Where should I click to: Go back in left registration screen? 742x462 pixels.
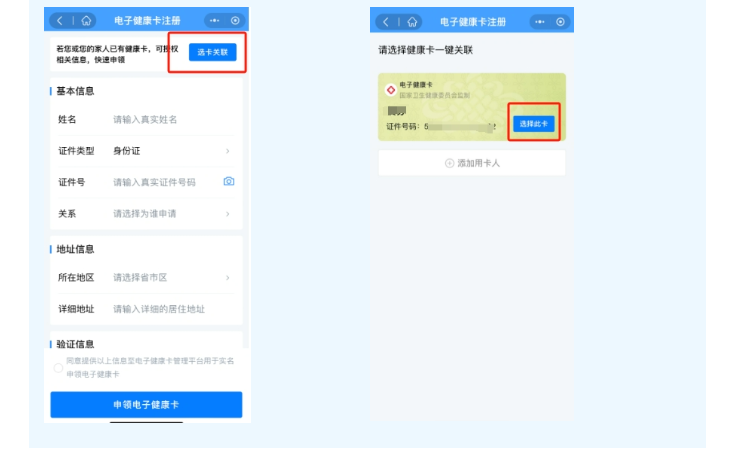click(x=60, y=21)
